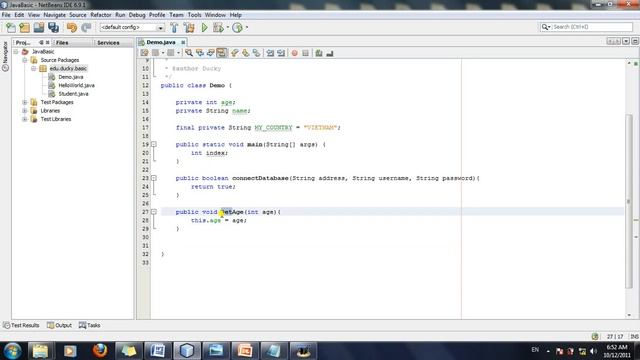Viewport: 640px width, 360px height.
Task: Collapse the setAge method code fold
Action: pyautogui.click(x=154, y=212)
